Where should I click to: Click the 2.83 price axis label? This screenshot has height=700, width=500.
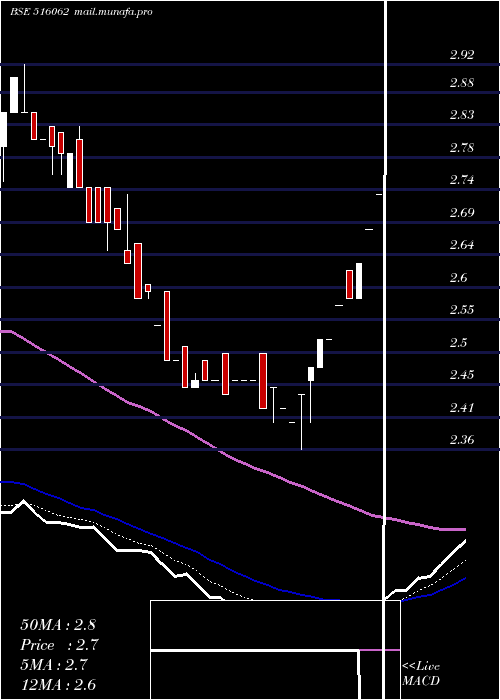click(x=462, y=115)
